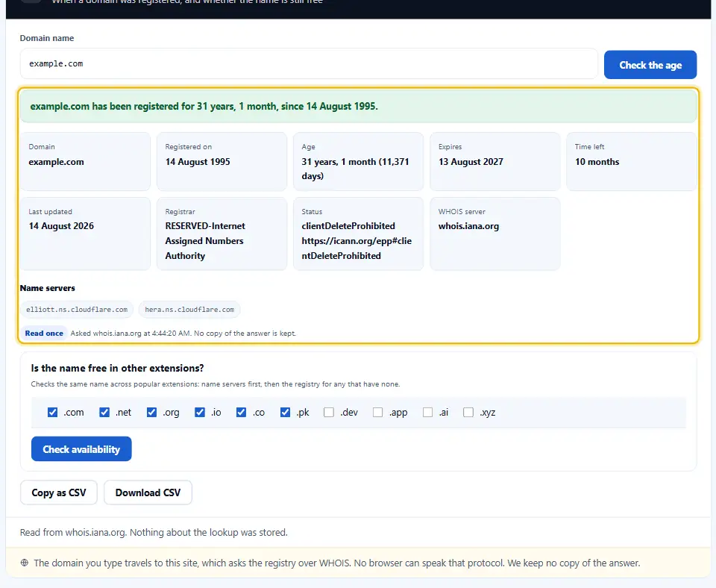Select the Registrar RESERVED-Internet Assigned Numbers Authority text
The width and height of the screenshot is (716, 588).
click(x=205, y=241)
